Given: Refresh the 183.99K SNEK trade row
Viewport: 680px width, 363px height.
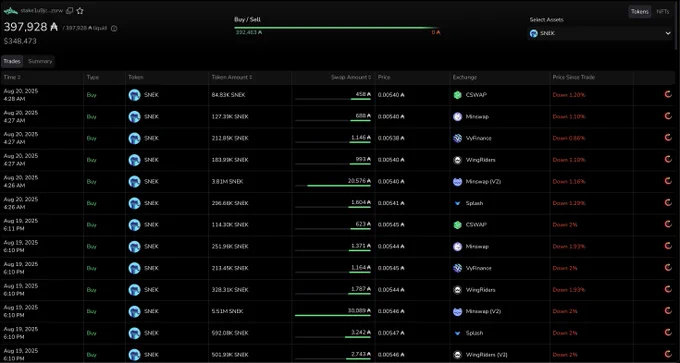Looking at the screenshot, I should point(668,160).
